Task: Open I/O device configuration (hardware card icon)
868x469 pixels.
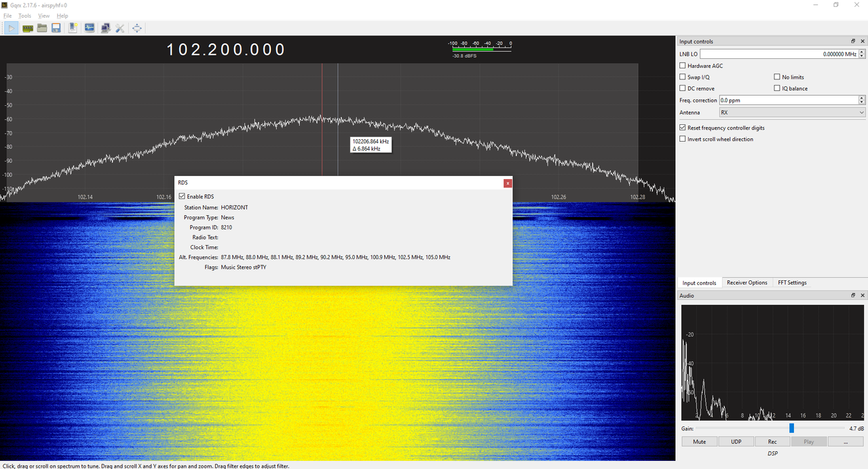Action: [28, 28]
